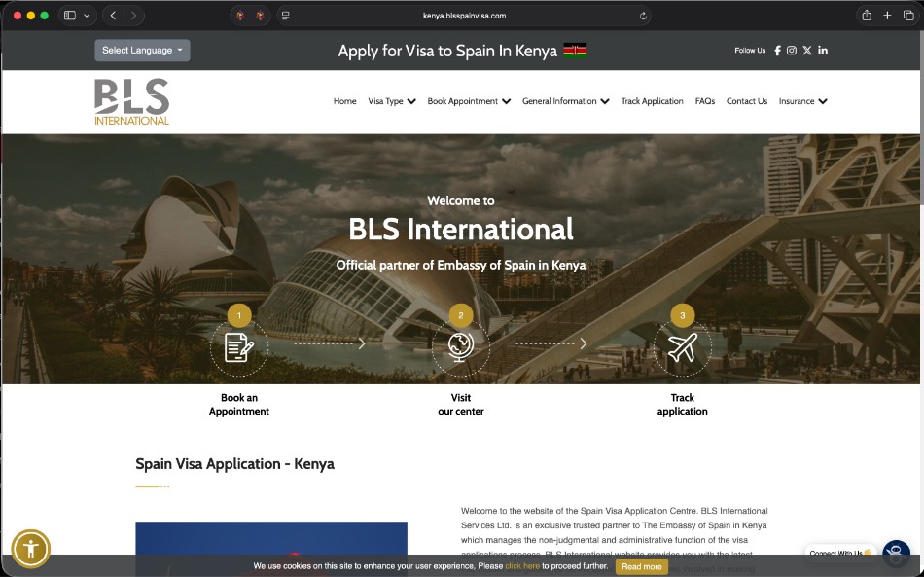Screen dimensions: 924x577
Task: Expand the Book Appointment menu
Action: 469,101
